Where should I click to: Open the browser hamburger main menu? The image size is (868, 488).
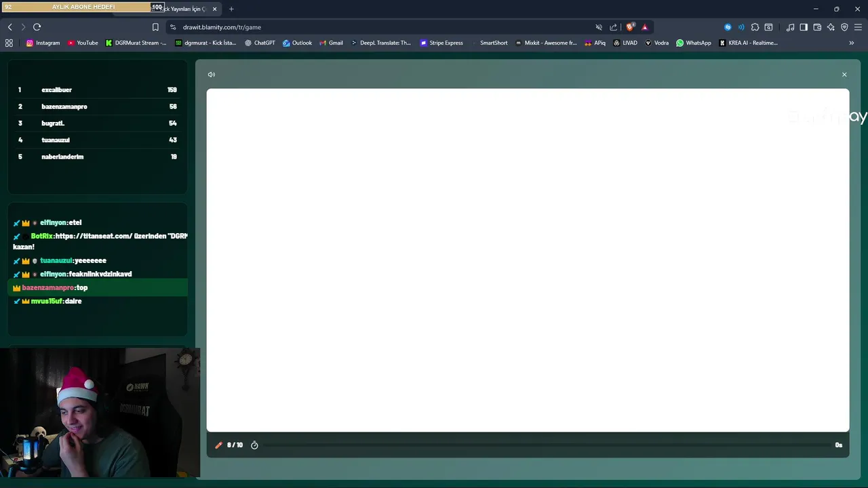[858, 27]
